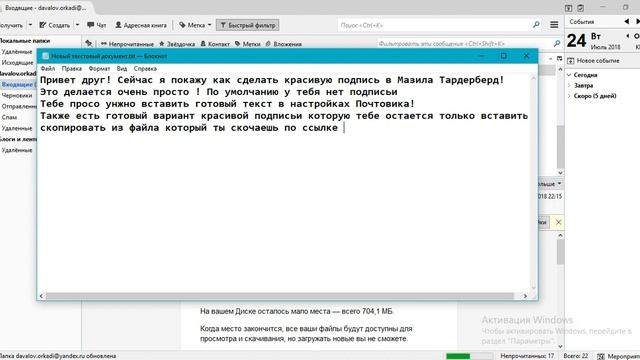Select the Спам folder
Viewport: 640px width, 360px height.
[x=9, y=117]
